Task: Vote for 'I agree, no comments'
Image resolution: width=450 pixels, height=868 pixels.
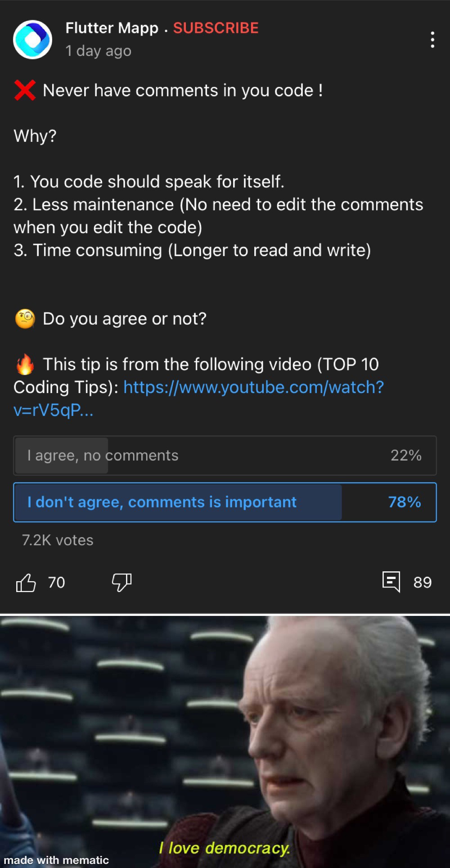Action: 225,456
